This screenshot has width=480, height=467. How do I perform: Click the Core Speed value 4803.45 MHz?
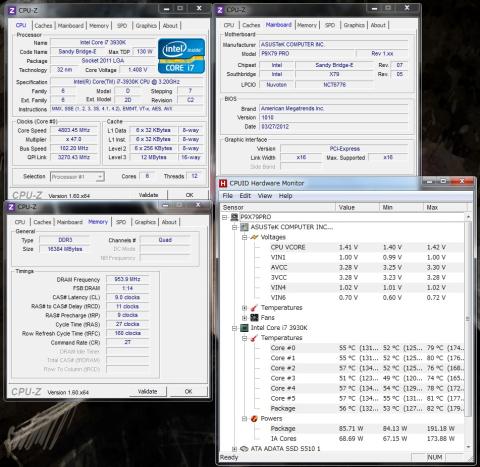(74, 130)
